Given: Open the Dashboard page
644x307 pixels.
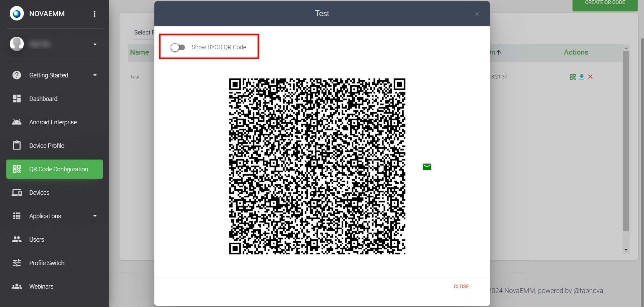Looking at the screenshot, I should tap(43, 99).
